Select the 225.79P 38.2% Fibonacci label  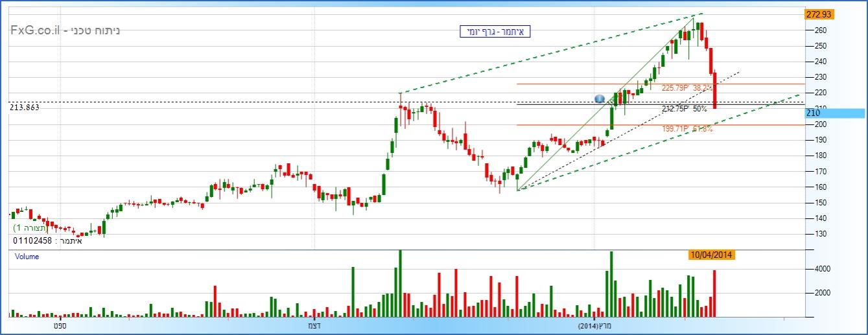point(687,87)
